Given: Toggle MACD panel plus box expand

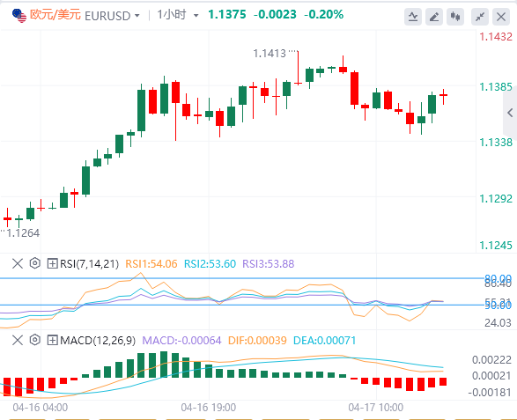Looking at the screenshot, I should pyautogui.click(x=52, y=340).
